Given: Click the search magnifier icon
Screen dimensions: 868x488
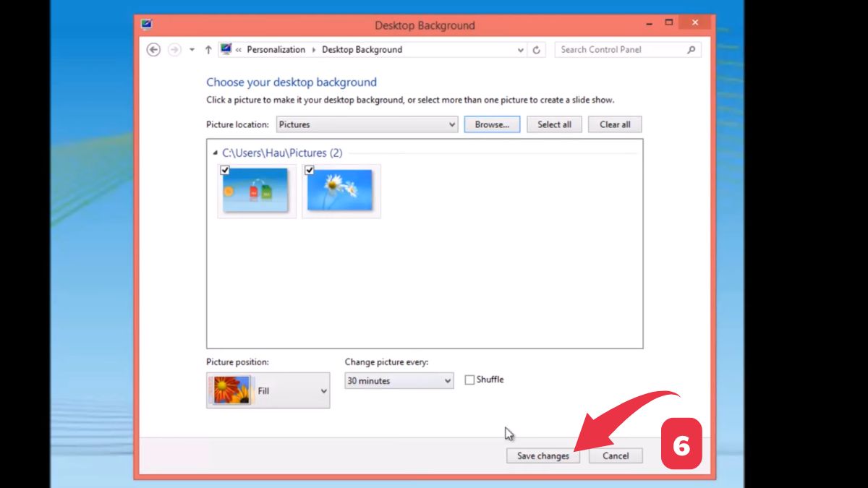Looking at the screenshot, I should pyautogui.click(x=690, y=49).
